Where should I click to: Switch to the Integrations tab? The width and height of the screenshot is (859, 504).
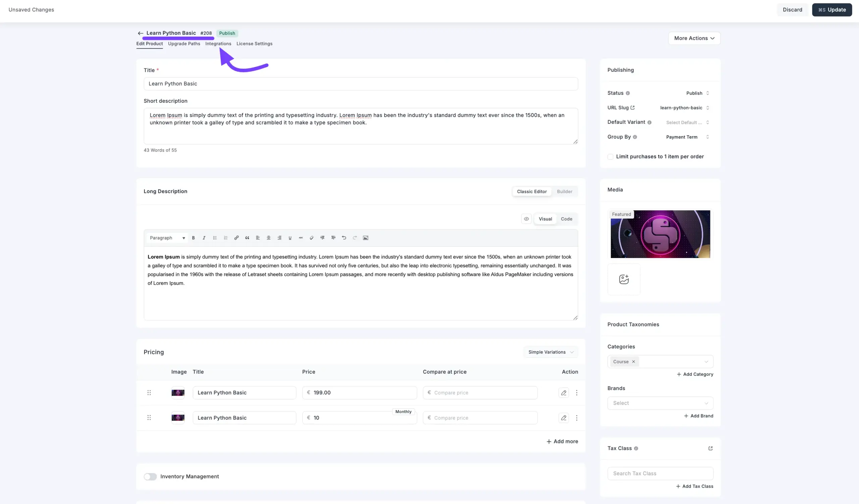(218, 44)
